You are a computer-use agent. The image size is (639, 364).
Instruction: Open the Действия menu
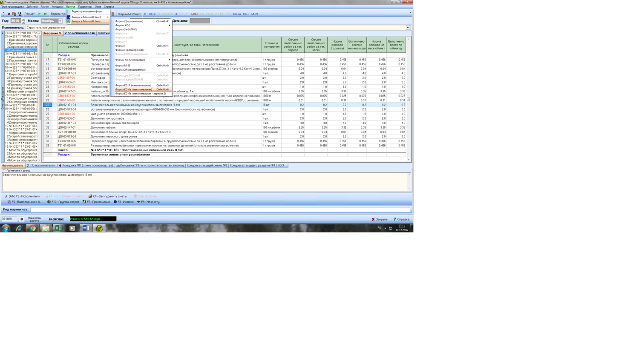coord(32,7)
